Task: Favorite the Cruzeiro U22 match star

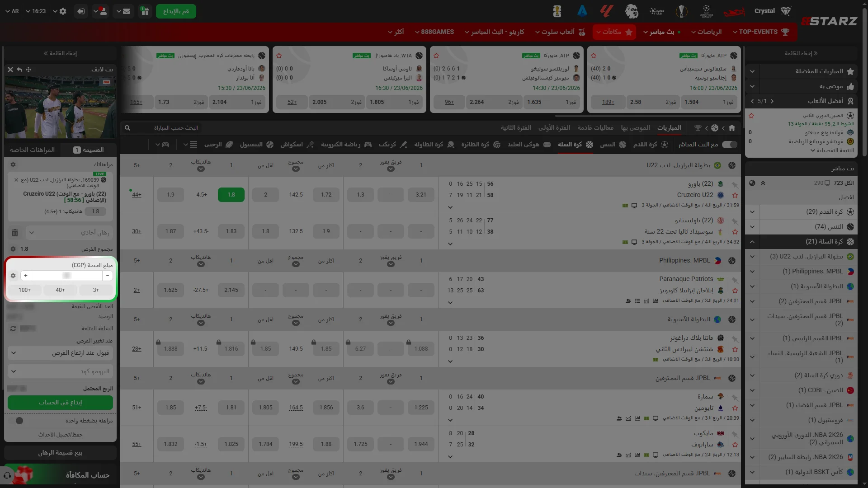Action: click(735, 195)
